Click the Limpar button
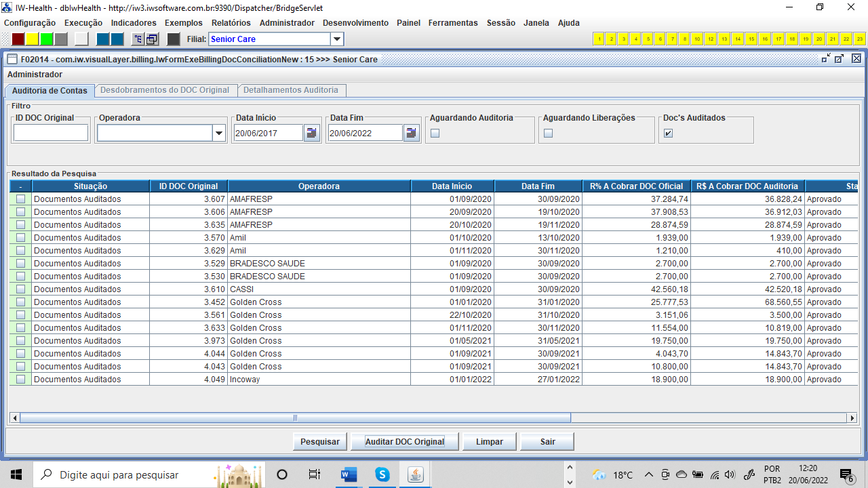 490,442
